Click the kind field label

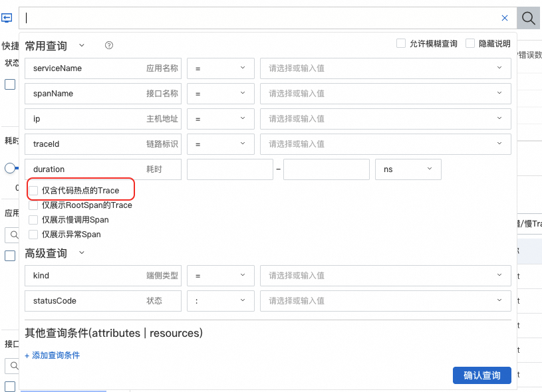(103, 276)
